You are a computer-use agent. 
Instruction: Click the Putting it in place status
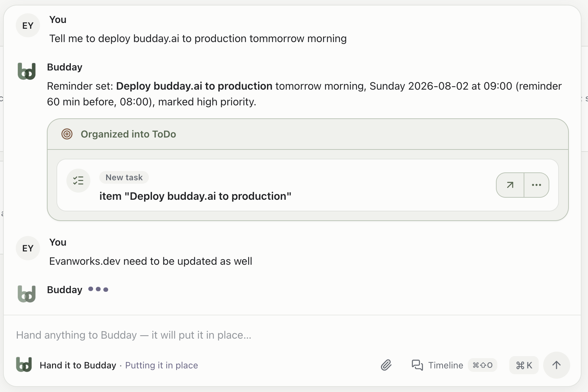click(x=162, y=365)
